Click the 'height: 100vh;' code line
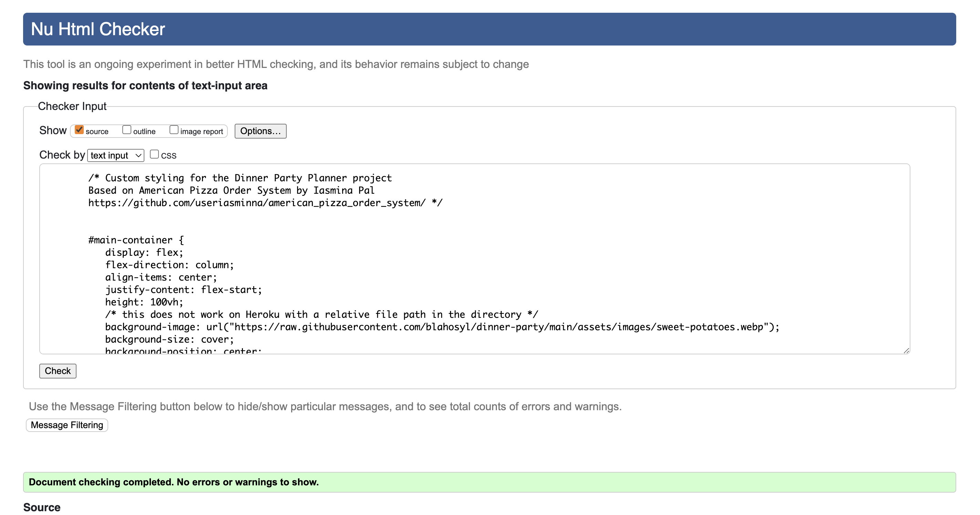Screen dimensions: 980x515 click(x=144, y=302)
